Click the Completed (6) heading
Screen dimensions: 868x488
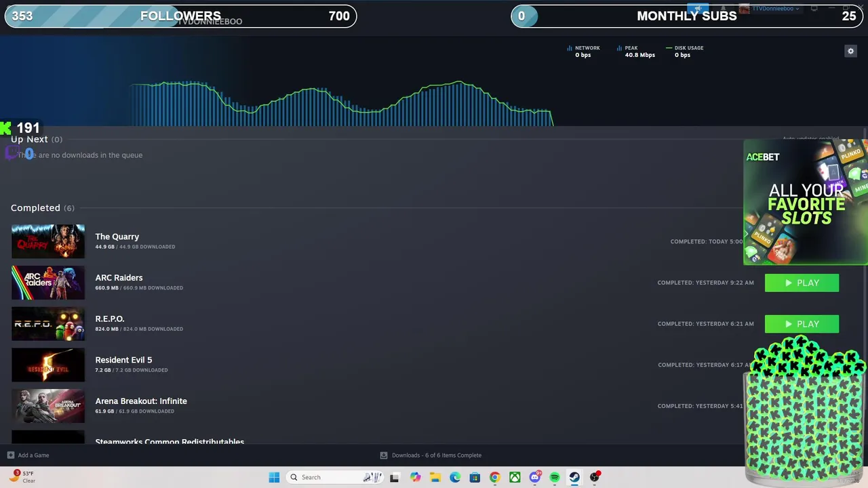click(x=43, y=208)
